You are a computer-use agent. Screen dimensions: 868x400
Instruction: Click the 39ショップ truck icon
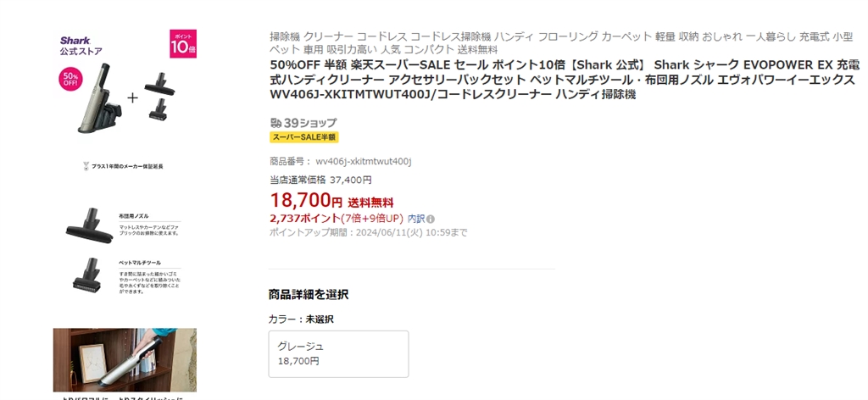275,122
